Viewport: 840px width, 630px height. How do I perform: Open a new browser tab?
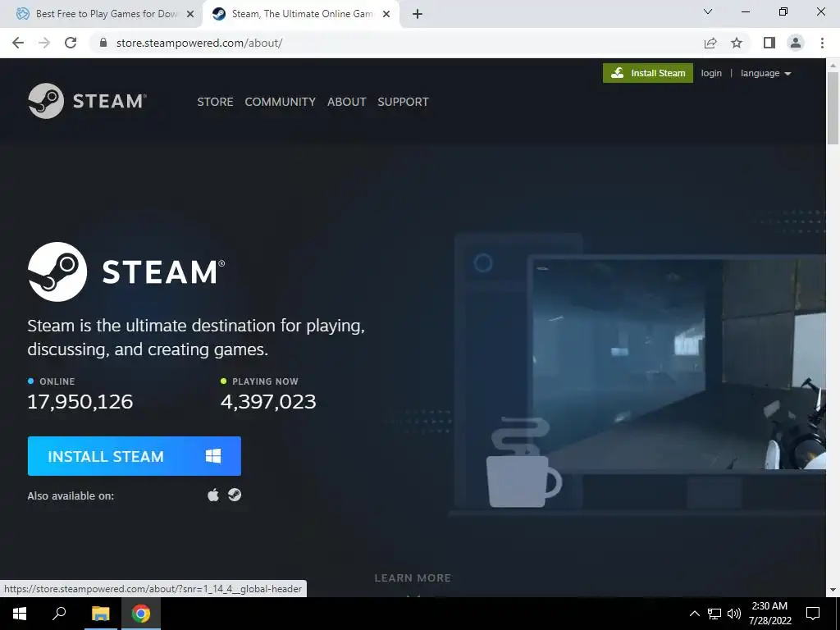click(x=418, y=15)
